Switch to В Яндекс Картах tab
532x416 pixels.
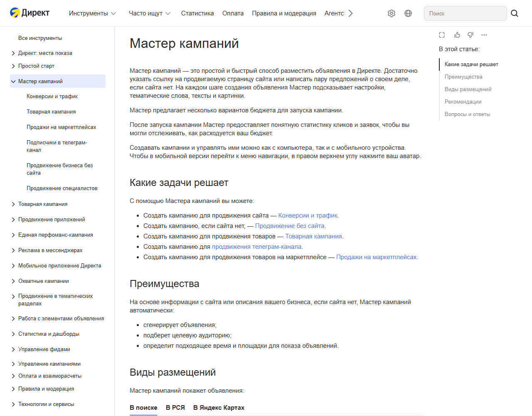219,408
